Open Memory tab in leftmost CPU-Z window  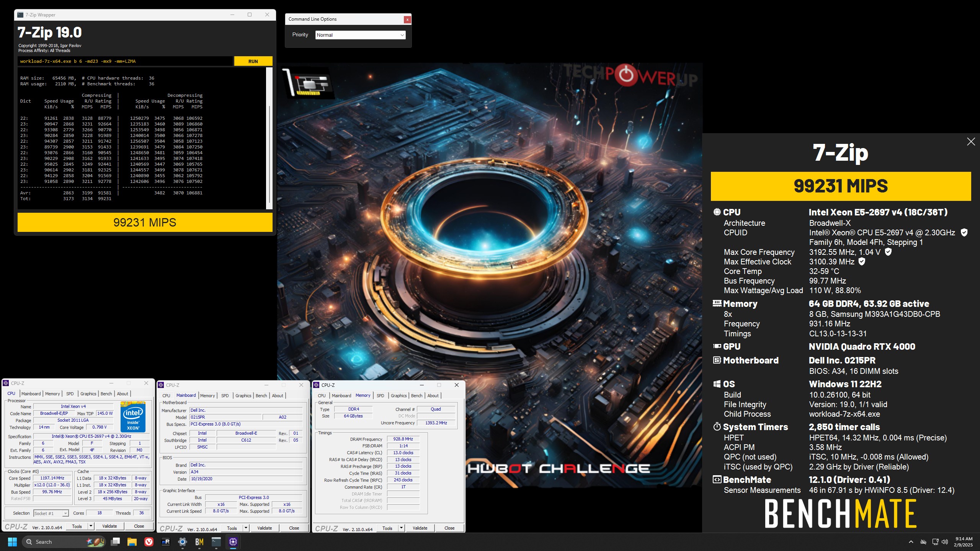click(52, 394)
